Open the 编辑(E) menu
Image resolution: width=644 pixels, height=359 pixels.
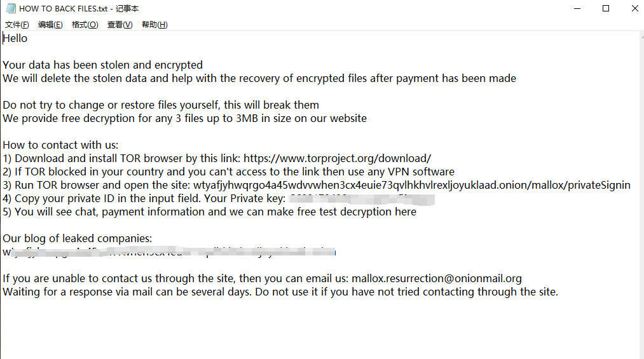pyautogui.click(x=50, y=25)
